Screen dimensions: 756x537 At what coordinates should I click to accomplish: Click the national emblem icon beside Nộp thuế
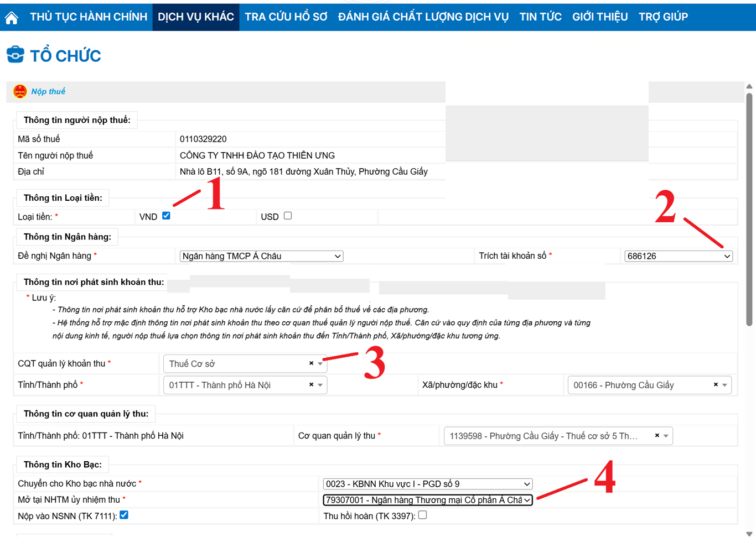coord(20,91)
